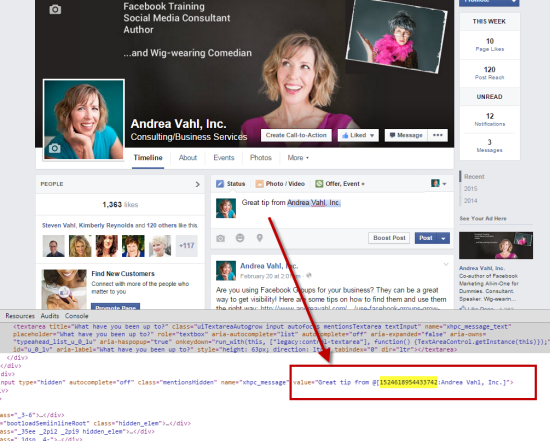
Task: Add a location with the pin icon
Action: point(260,238)
